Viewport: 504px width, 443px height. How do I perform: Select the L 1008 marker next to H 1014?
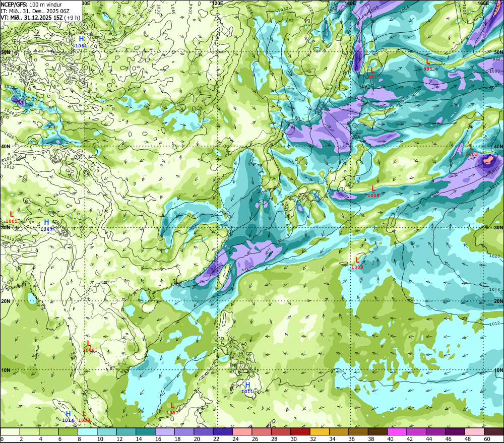point(84,416)
